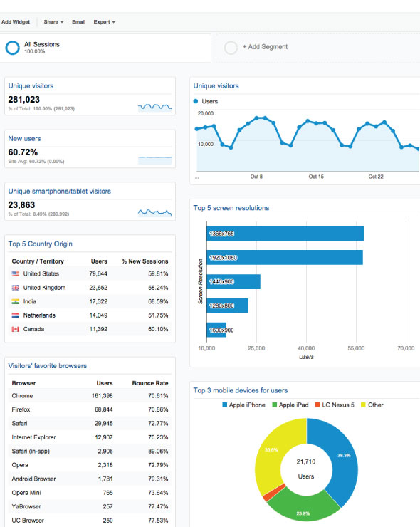Click the yellow 33.6% donut slice
The image size is (420, 527).
(x=271, y=452)
